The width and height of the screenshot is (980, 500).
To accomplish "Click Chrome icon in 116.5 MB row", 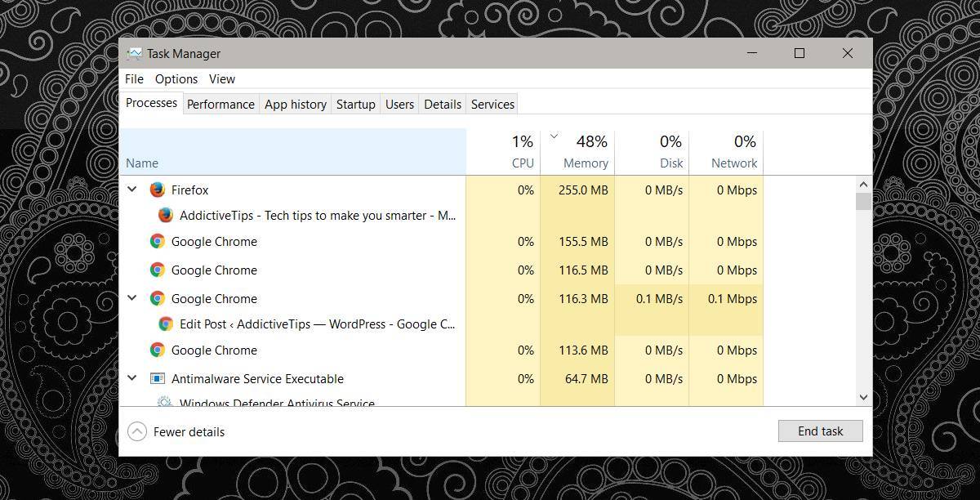I will pyautogui.click(x=158, y=270).
